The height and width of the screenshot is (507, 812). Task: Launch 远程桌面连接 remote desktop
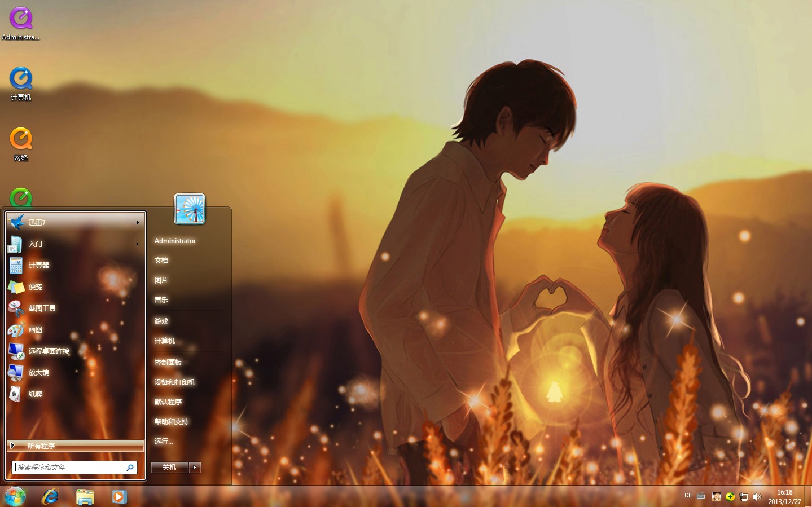(x=75, y=351)
